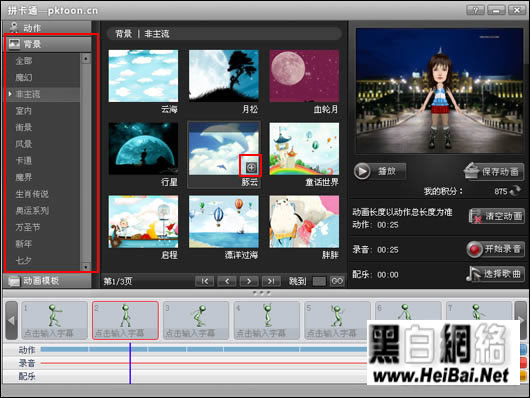Select the 七夕 category
The width and height of the screenshot is (530, 398).
coord(24,260)
